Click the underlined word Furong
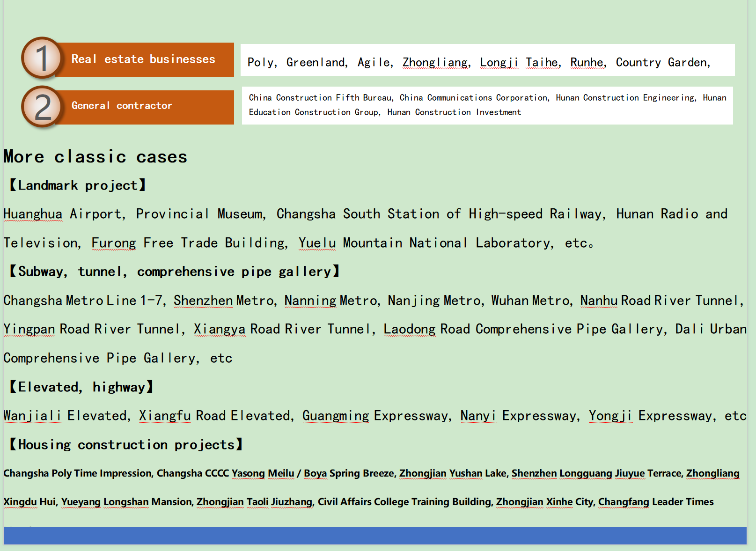The width and height of the screenshot is (756, 551). (x=114, y=243)
